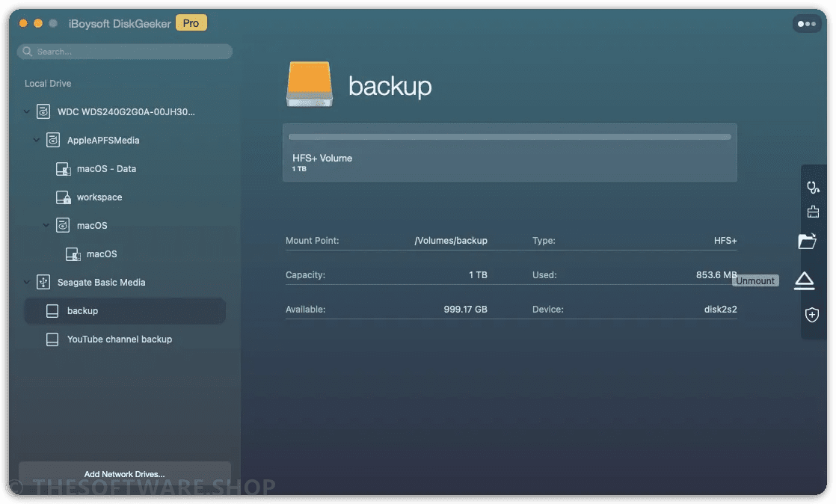Click the backup volume icon in sidebar
The image size is (836, 504).
[52, 310]
